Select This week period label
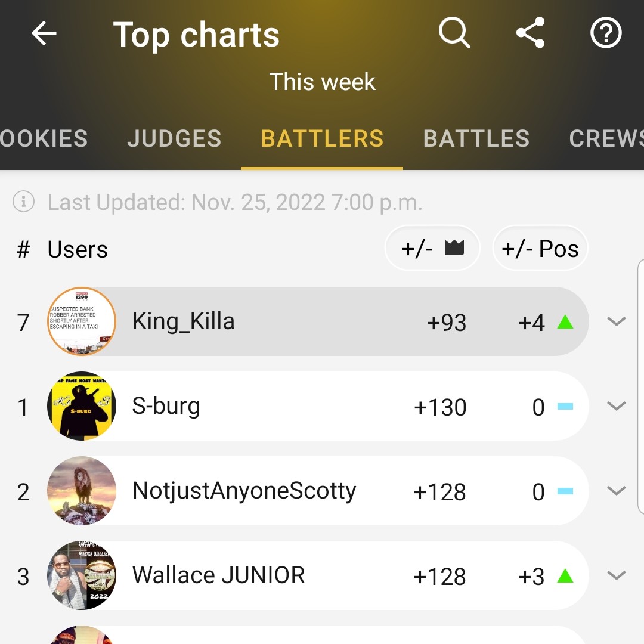The image size is (644, 644). (323, 82)
